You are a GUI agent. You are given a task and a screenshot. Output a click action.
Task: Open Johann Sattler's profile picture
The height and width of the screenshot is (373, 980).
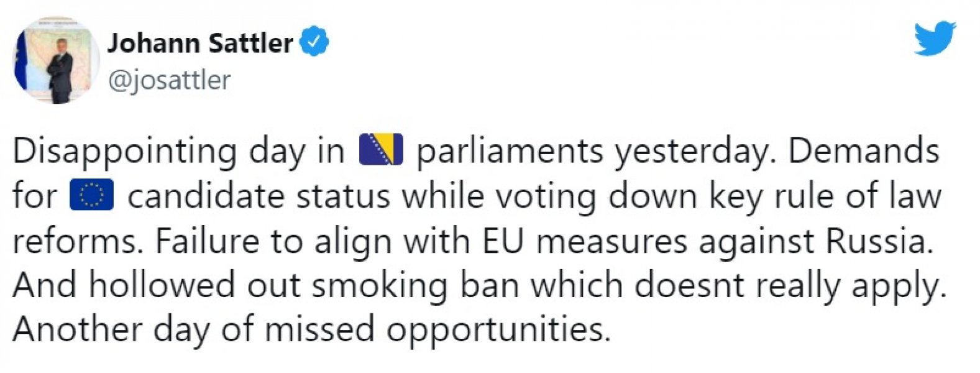(57, 60)
